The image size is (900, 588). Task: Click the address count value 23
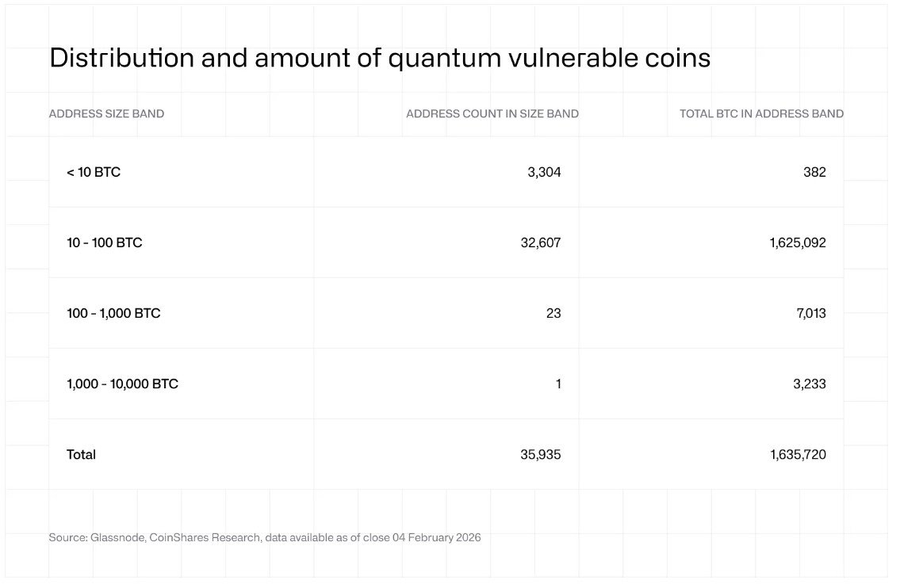tap(553, 313)
